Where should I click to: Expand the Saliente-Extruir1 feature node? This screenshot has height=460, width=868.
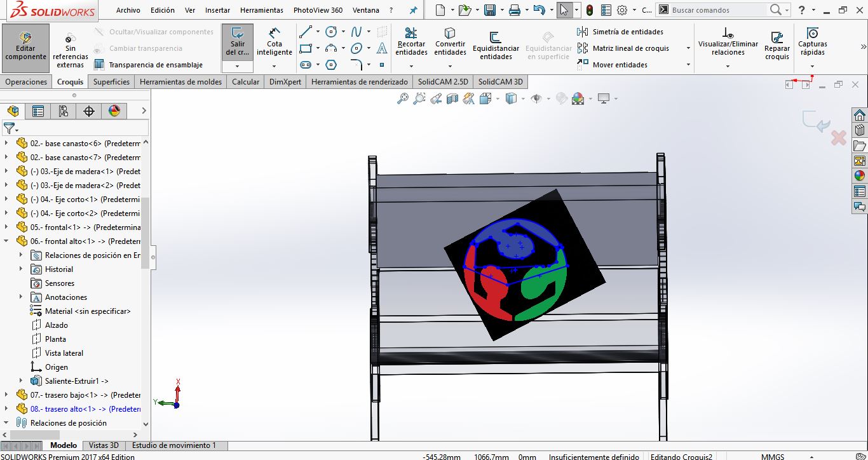point(21,381)
